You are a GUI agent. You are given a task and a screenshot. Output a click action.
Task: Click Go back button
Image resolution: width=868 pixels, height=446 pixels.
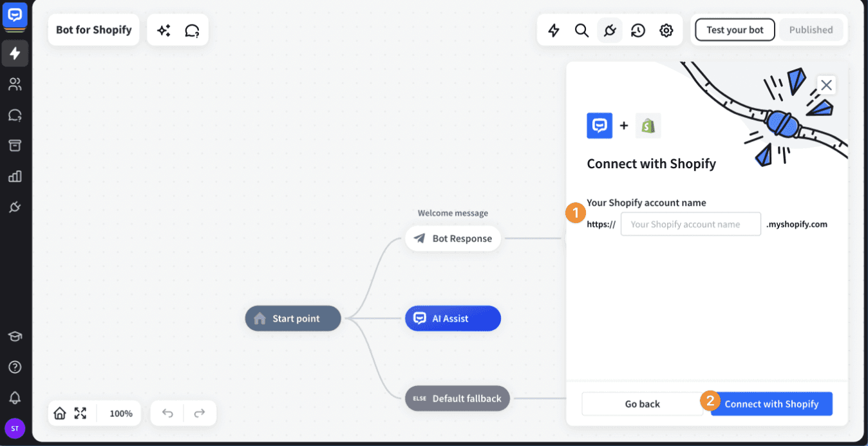[x=642, y=403]
